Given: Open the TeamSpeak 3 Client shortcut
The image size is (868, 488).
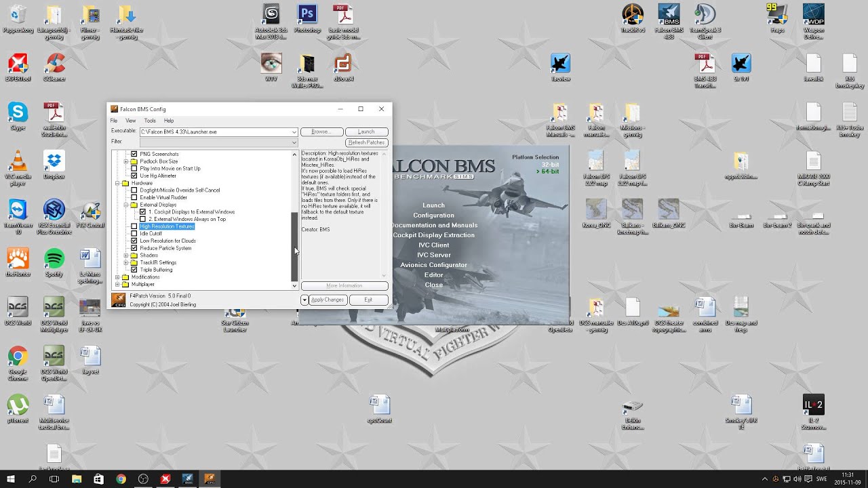Looking at the screenshot, I should click(x=705, y=21).
